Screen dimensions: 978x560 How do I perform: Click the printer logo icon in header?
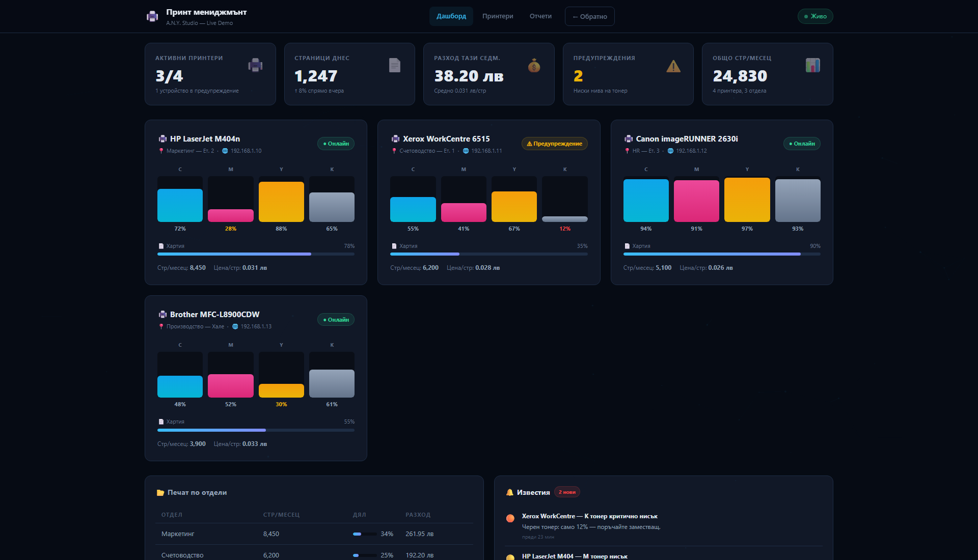[152, 16]
